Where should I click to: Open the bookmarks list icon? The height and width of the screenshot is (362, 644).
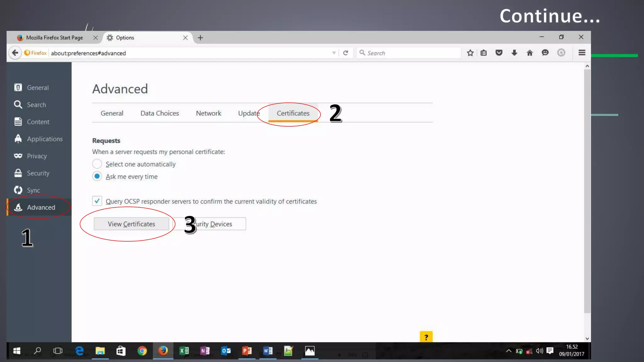click(484, 53)
